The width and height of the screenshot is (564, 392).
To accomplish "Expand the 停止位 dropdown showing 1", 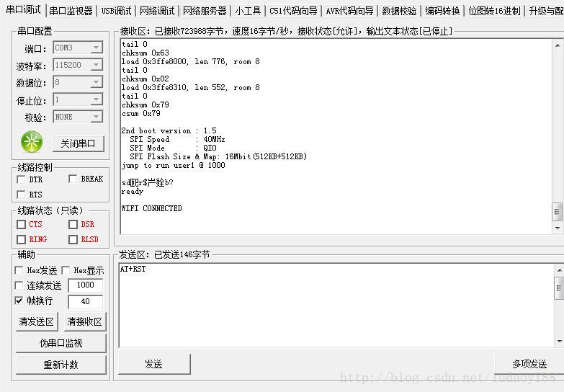I will 96,99.
